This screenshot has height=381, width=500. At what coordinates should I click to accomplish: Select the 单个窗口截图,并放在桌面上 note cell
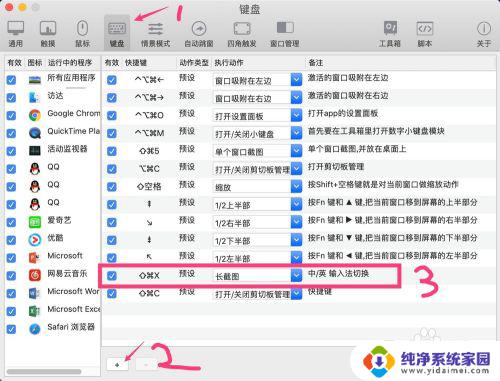pos(357,149)
